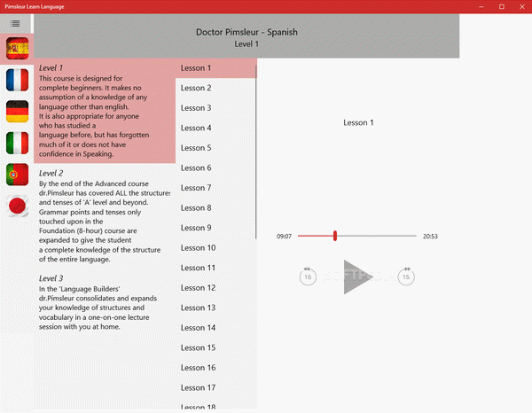Switch to the German flag language
This screenshot has width=532, height=413.
pos(17,111)
